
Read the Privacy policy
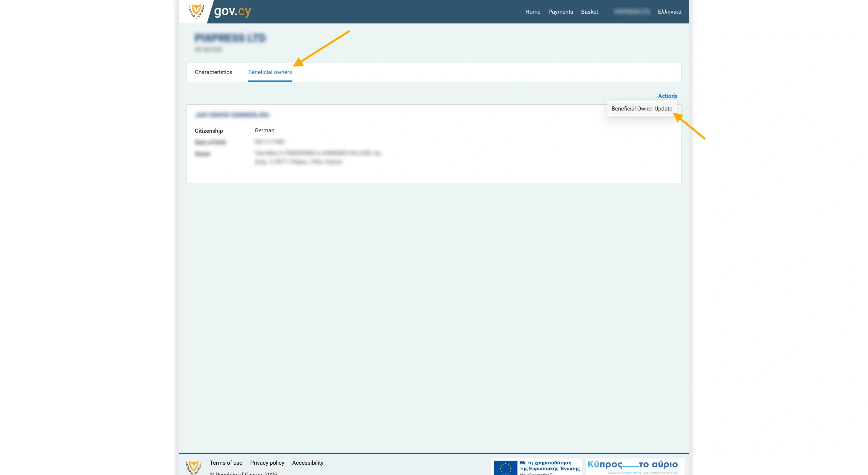point(267,463)
